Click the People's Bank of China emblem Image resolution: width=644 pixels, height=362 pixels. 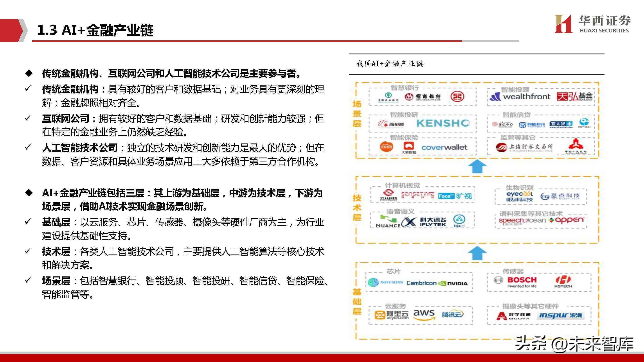(x=576, y=146)
